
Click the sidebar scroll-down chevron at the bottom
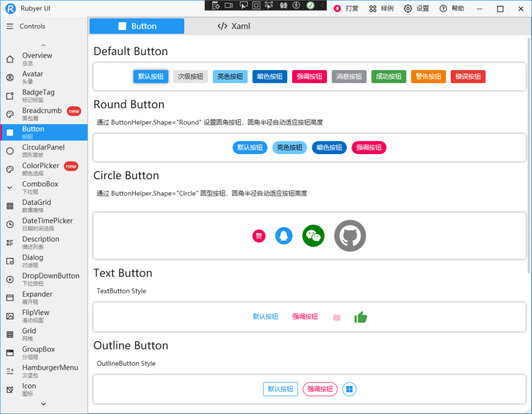click(x=43, y=405)
